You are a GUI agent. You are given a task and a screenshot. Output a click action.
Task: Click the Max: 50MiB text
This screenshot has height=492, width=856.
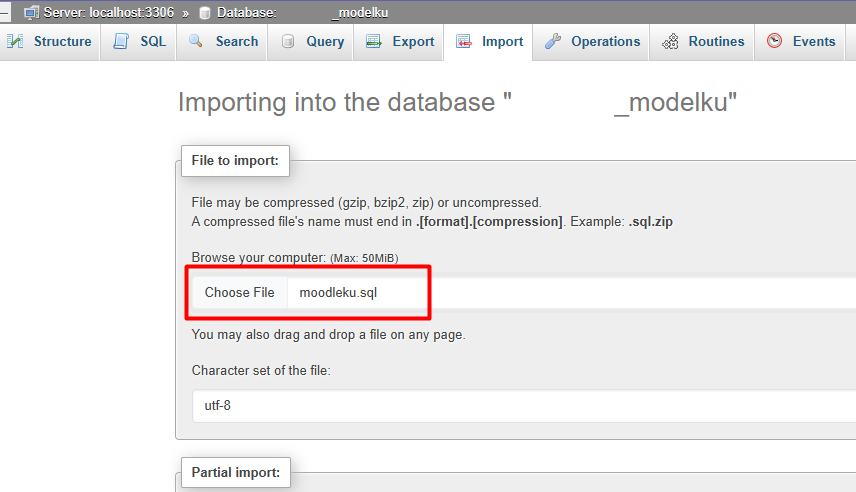pyautogui.click(x=364, y=258)
